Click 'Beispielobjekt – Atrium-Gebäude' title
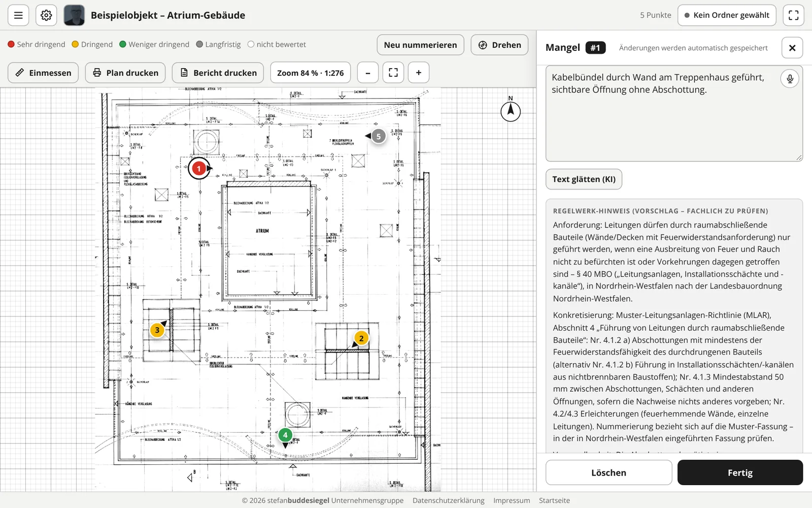The image size is (812, 508). [x=168, y=15]
